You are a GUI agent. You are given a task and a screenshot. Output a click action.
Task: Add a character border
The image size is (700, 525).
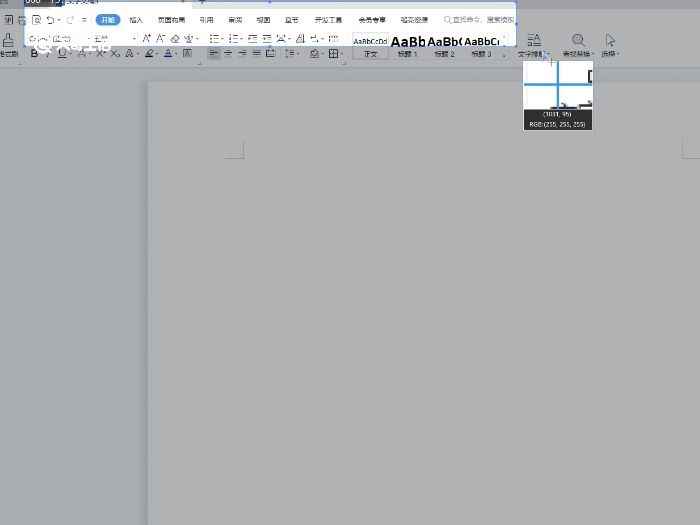[x=187, y=54]
